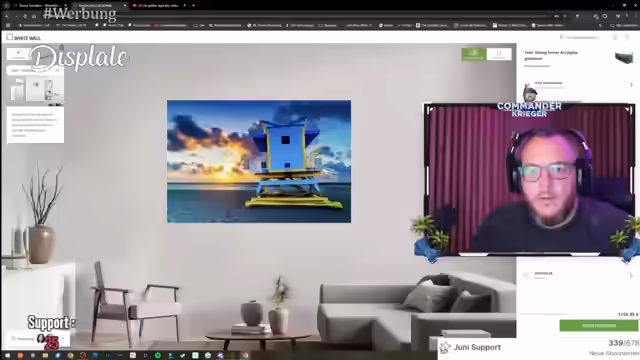The height and width of the screenshot is (360, 640).
Task: Click the lifeguard tower artwork on the wall
Action: click(x=259, y=161)
